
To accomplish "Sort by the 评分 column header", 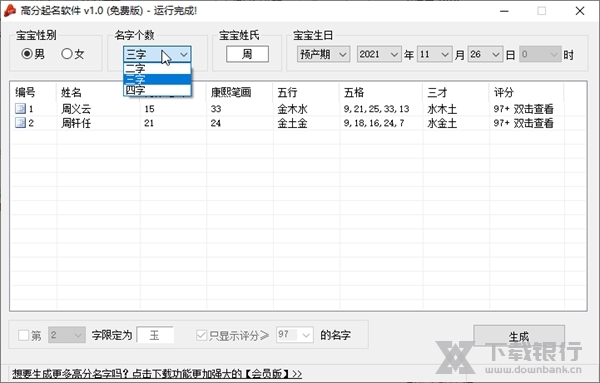I will pos(504,92).
